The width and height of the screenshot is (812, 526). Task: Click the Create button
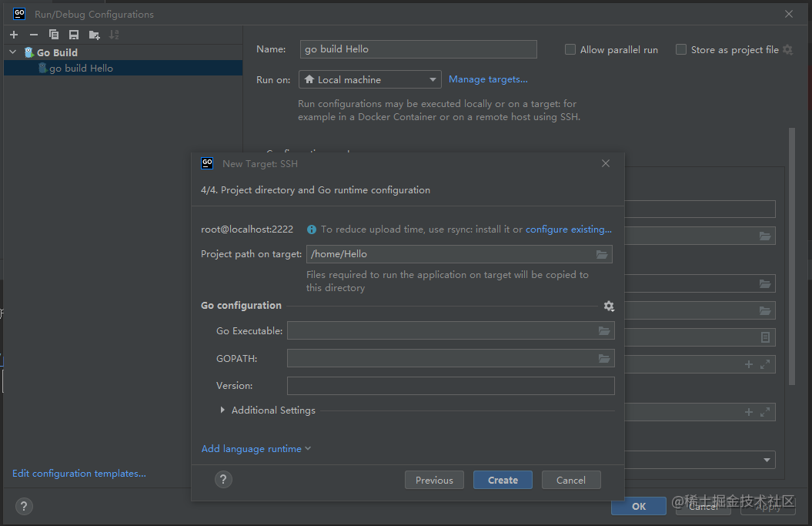click(503, 480)
